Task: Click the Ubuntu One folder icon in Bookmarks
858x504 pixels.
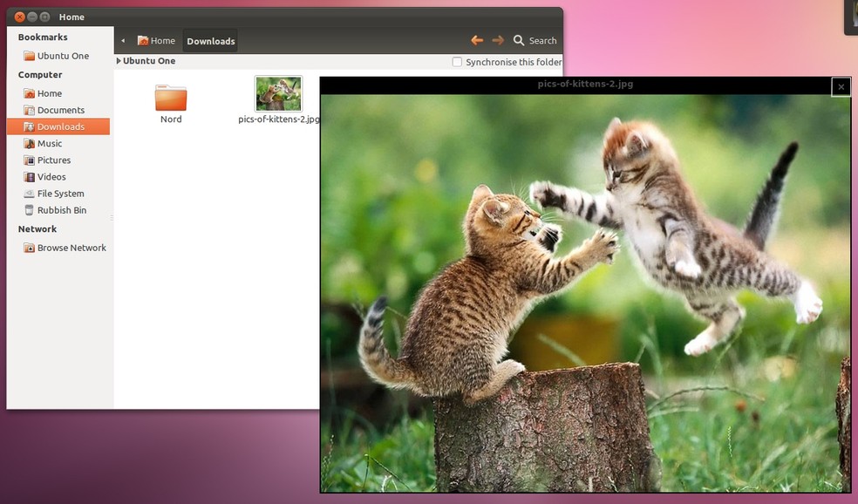Action: pyautogui.click(x=29, y=56)
